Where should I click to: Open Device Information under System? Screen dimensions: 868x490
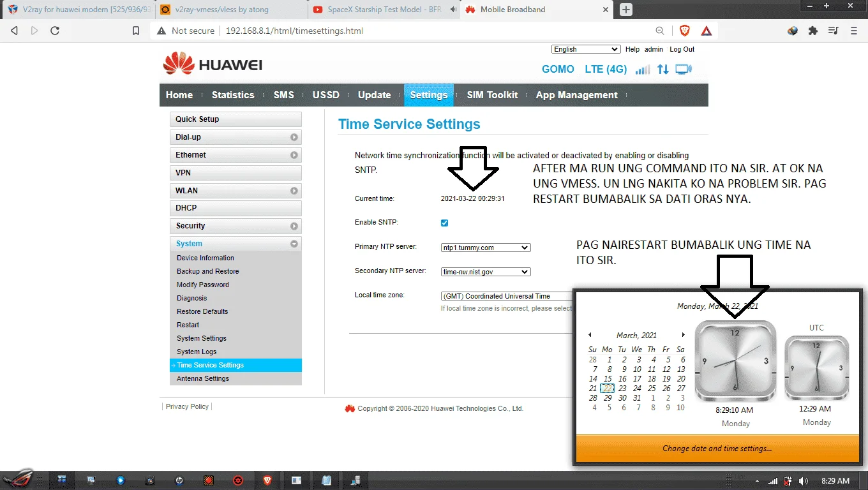pyautogui.click(x=206, y=258)
